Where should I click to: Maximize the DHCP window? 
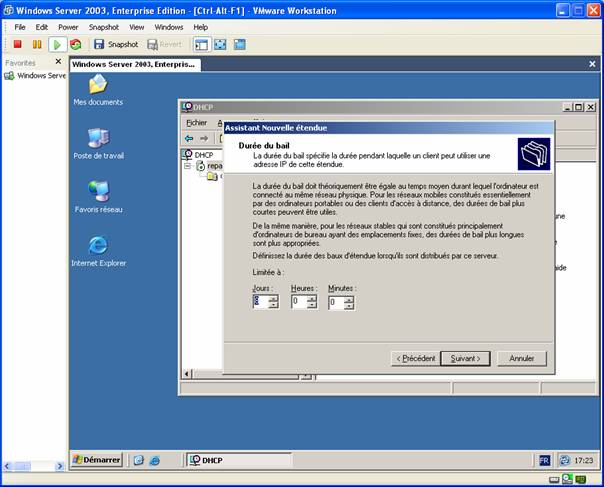click(578, 107)
